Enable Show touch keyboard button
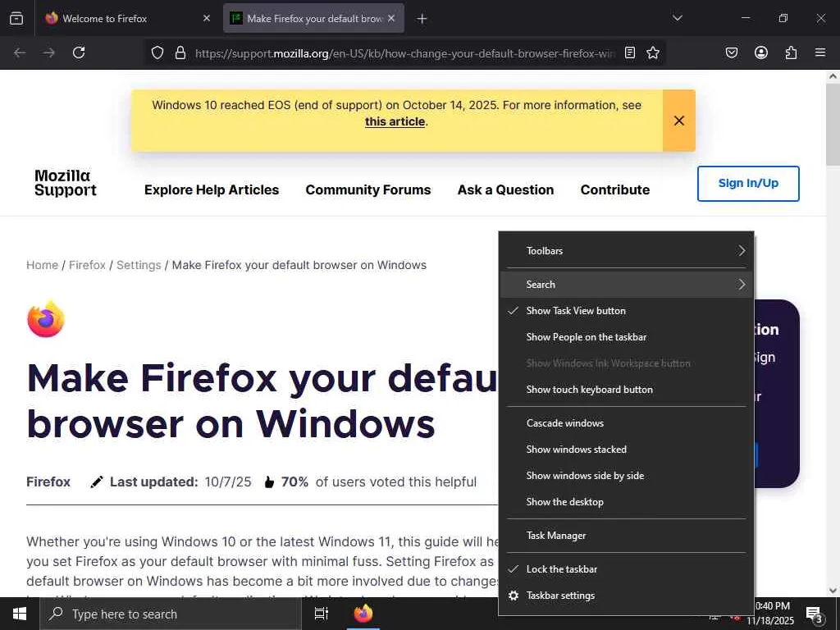Image resolution: width=840 pixels, height=630 pixels. 626,390
